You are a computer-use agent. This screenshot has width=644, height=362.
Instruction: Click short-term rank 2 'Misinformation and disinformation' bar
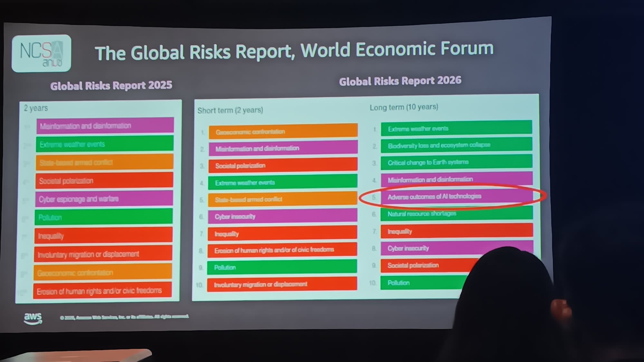click(283, 148)
